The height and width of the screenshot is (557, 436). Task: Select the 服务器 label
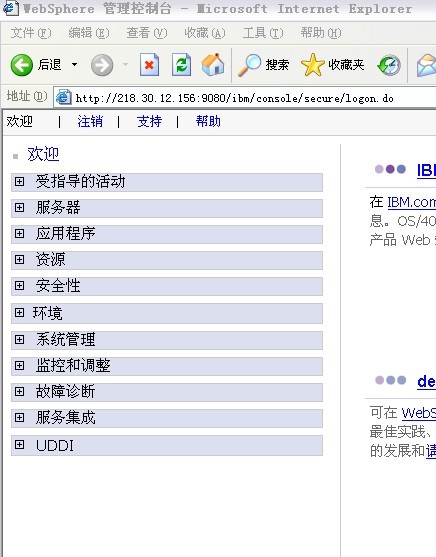[58, 207]
